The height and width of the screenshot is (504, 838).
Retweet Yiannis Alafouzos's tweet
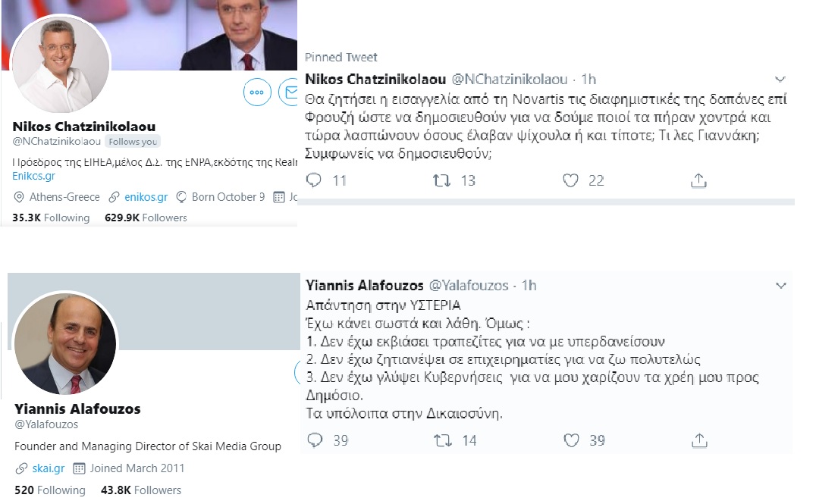click(x=442, y=440)
